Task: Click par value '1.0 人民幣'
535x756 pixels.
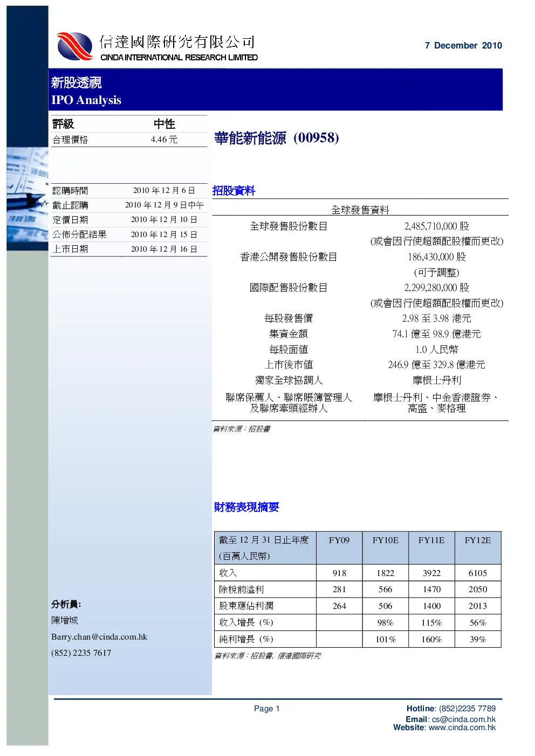Action: [437, 350]
